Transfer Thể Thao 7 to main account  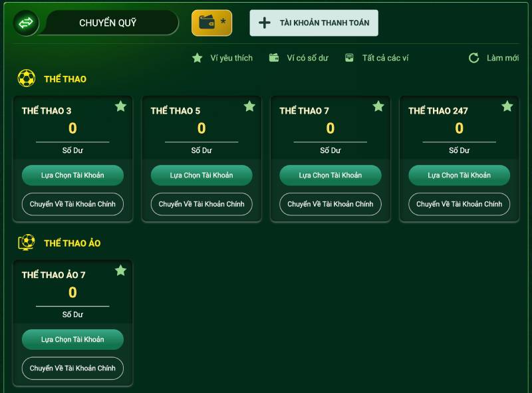331,204
